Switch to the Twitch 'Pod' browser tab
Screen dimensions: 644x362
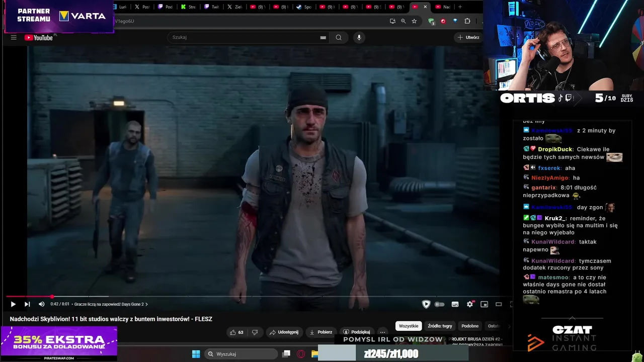pos(165,7)
